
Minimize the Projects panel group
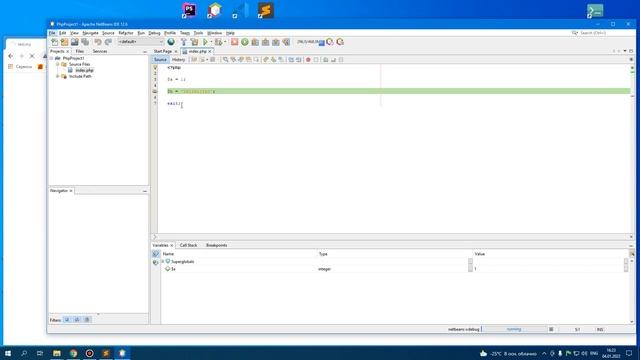(145, 52)
